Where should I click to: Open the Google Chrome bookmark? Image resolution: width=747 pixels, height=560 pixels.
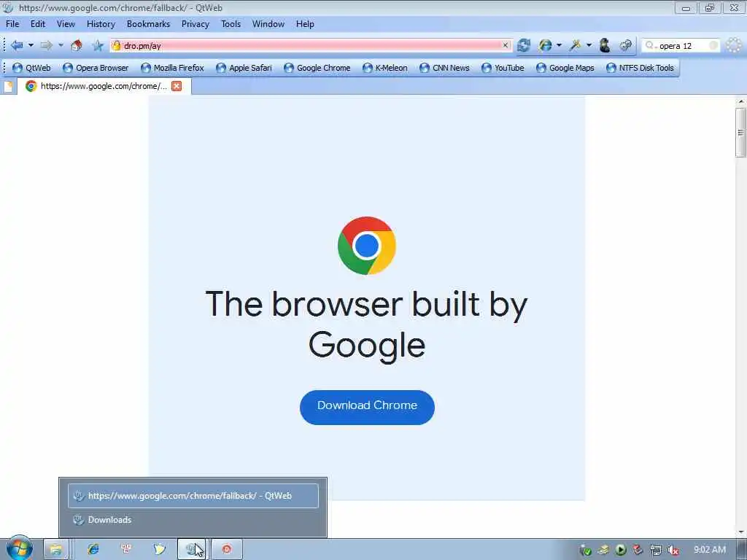[x=317, y=68]
